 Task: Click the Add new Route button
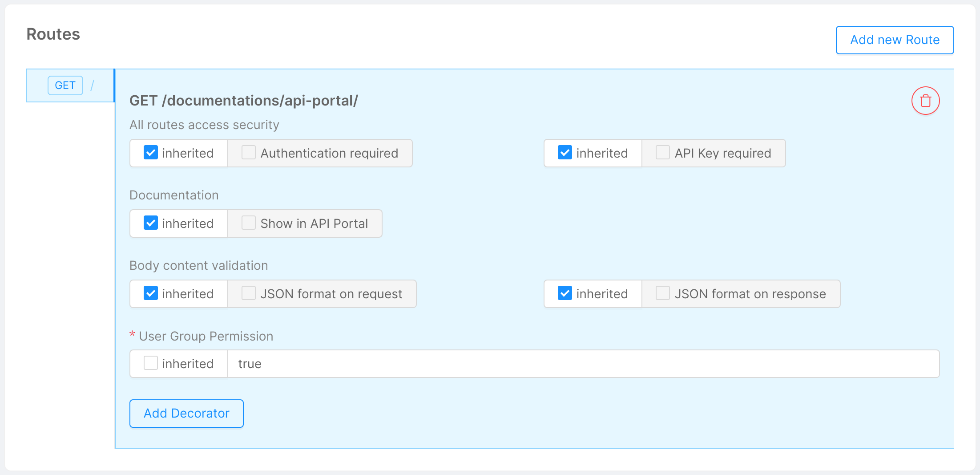click(x=895, y=40)
